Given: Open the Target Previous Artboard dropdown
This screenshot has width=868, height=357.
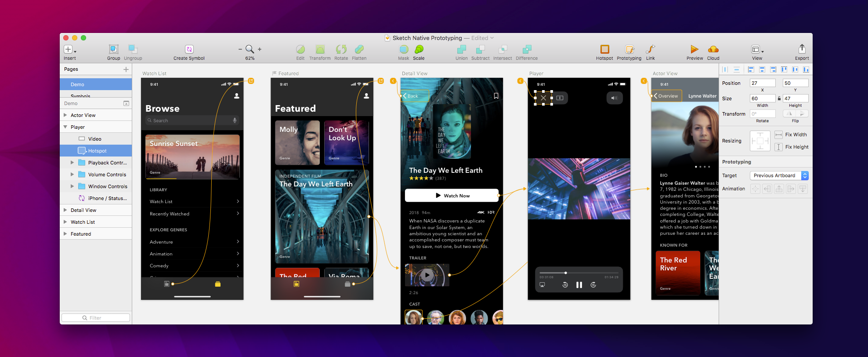Looking at the screenshot, I should pyautogui.click(x=779, y=175).
